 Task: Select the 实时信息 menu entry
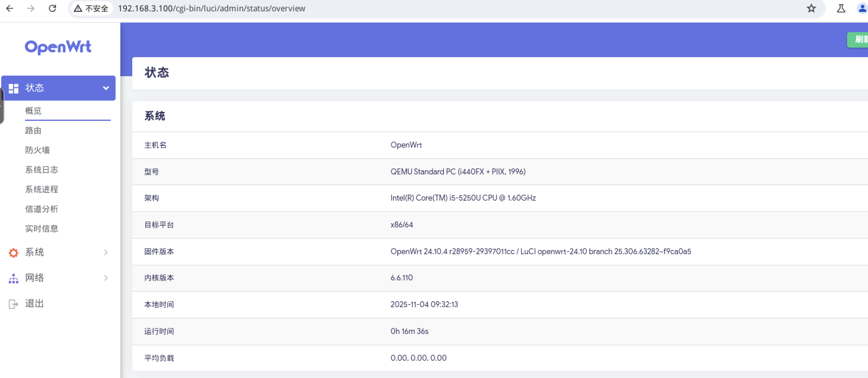coord(41,229)
